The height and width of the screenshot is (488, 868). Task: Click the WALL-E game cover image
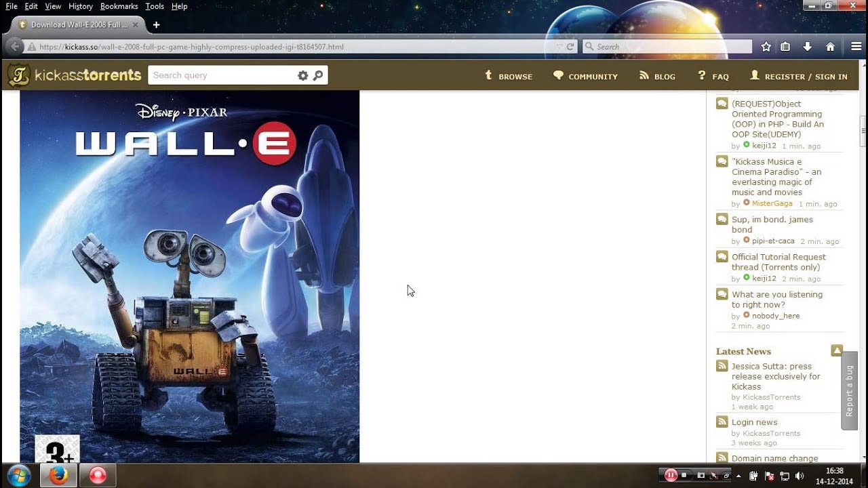[190, 277]
